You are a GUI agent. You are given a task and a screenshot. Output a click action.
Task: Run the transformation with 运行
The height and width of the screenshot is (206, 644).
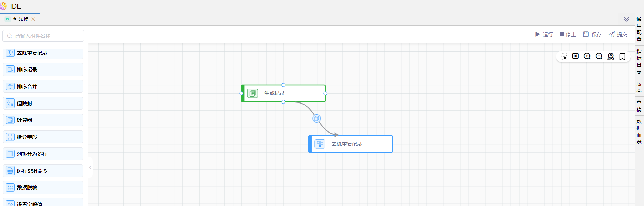544,34
